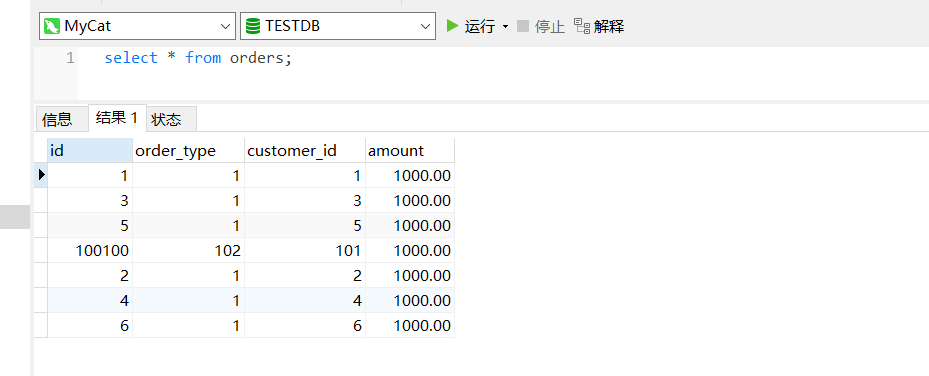Expand the TESTDB database dropdown
The height and width of the screenshot is (376, 929).
[x=425, y=27]
